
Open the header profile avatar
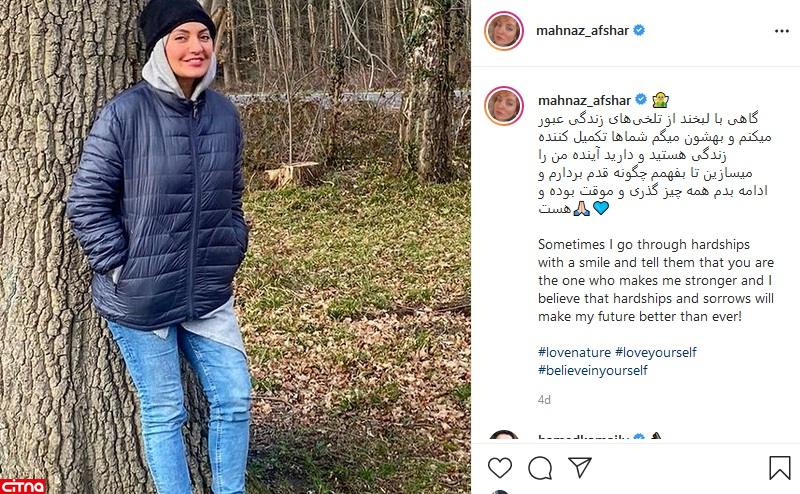pyautogui.click(x=504, y=31)
